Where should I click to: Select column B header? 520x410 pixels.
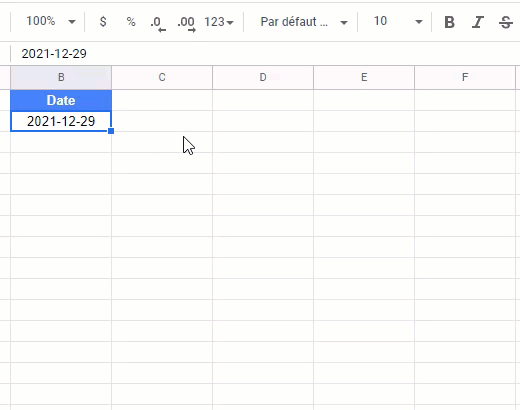click(61, 77)
